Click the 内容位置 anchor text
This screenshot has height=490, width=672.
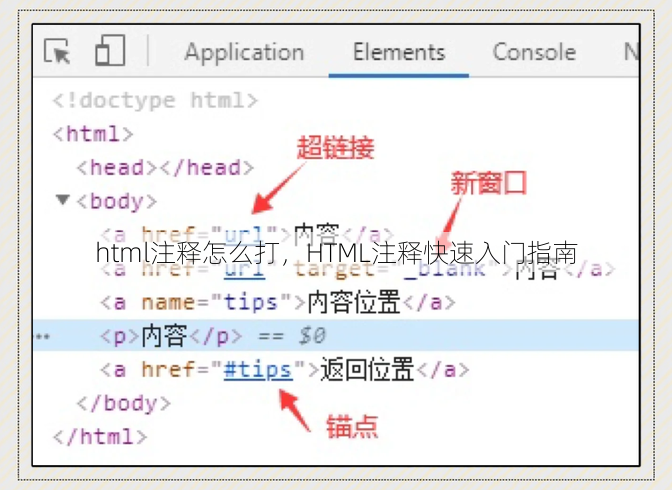(354, 302)
